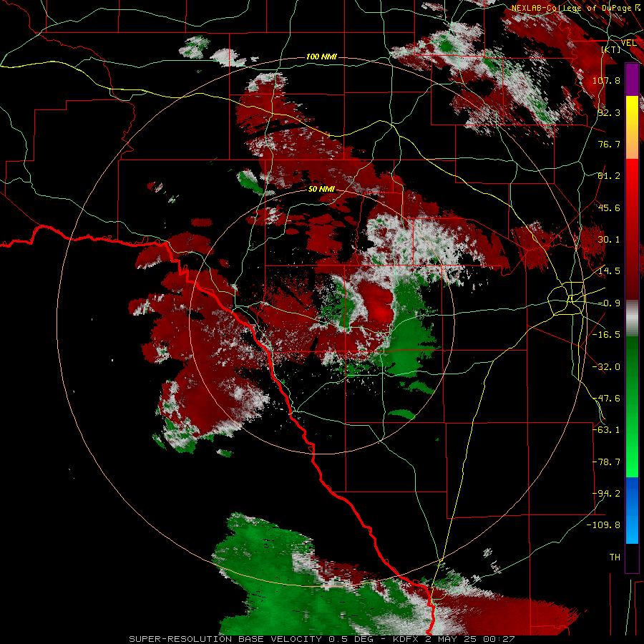This screenshot has height=644, width=644.
Task: Click the blue segment of the velocity color bar
Action: [x=632, y=510]
